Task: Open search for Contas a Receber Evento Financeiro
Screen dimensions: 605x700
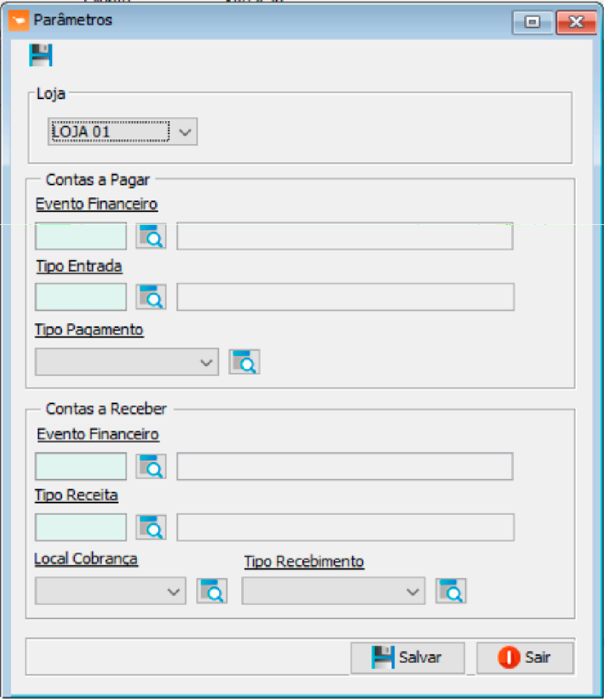Action: pos(151,467)
